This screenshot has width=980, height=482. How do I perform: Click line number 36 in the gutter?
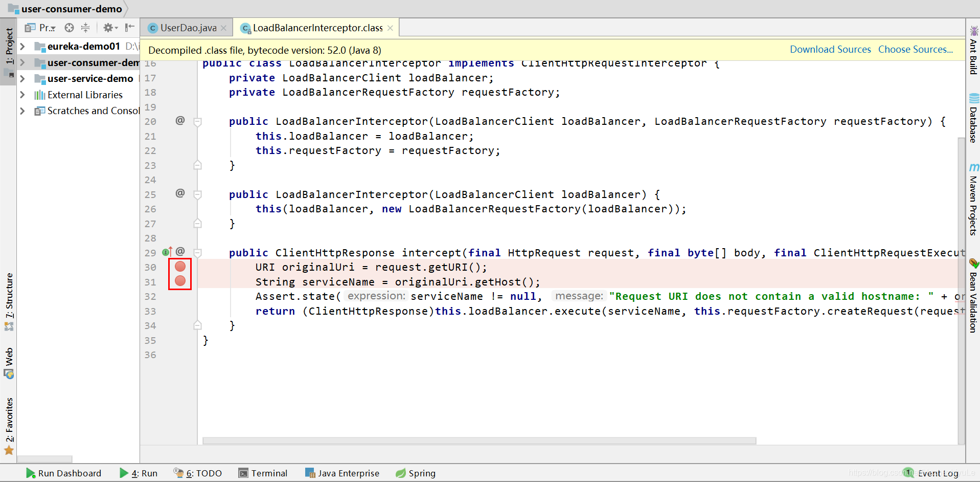pyautogui.click(x=150, y=355)
